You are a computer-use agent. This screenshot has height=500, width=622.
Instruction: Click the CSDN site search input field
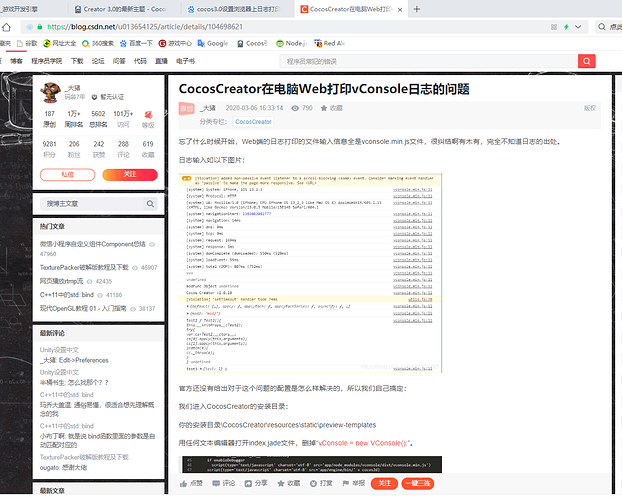pyautogui.click(x=428, y=62)
